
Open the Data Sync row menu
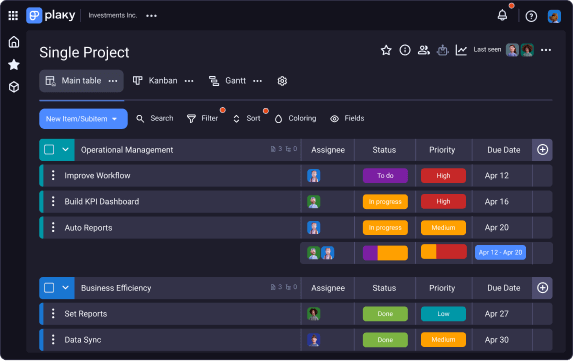53,339
